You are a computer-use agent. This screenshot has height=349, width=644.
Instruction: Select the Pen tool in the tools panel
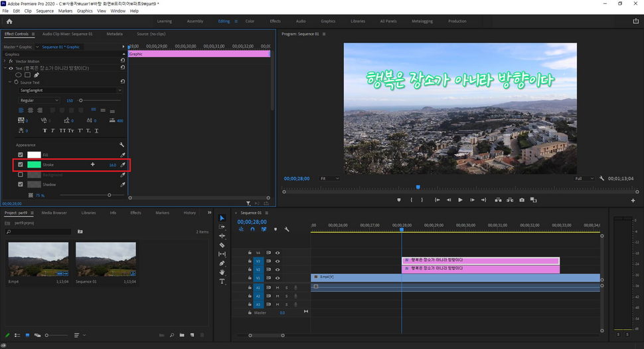point(222,263)
